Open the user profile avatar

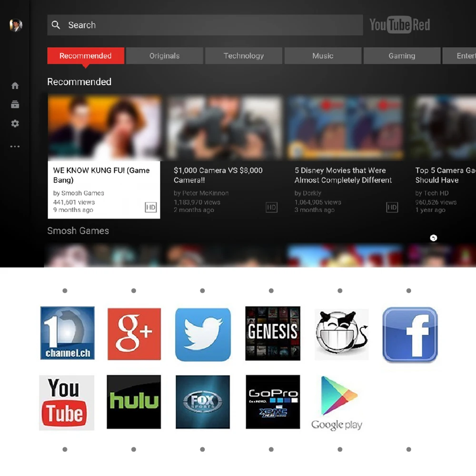coord(16,25)
